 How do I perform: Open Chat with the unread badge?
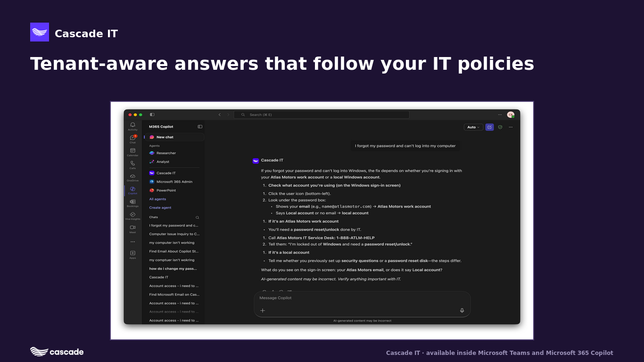click(x=132, y=139)
